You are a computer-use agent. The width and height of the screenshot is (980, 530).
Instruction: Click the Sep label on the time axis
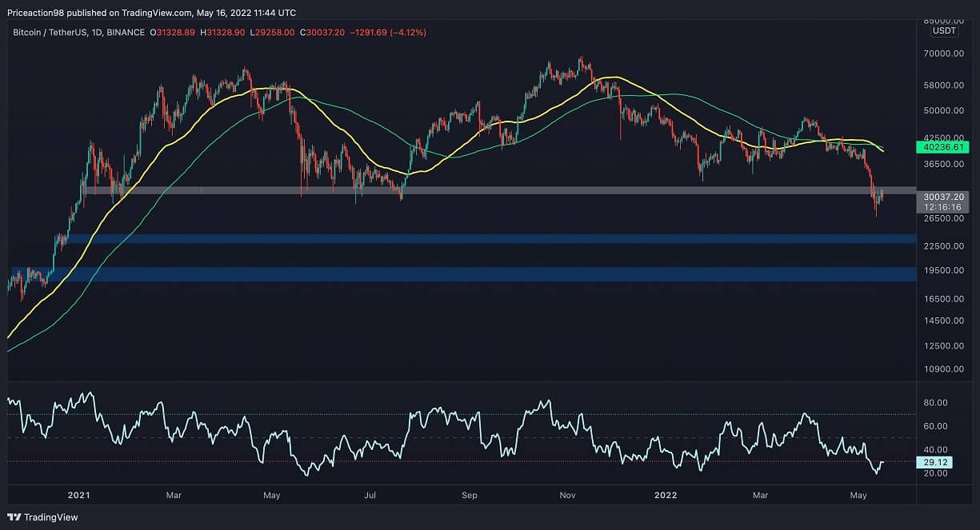pyautogui.click(x=470, y=496)
